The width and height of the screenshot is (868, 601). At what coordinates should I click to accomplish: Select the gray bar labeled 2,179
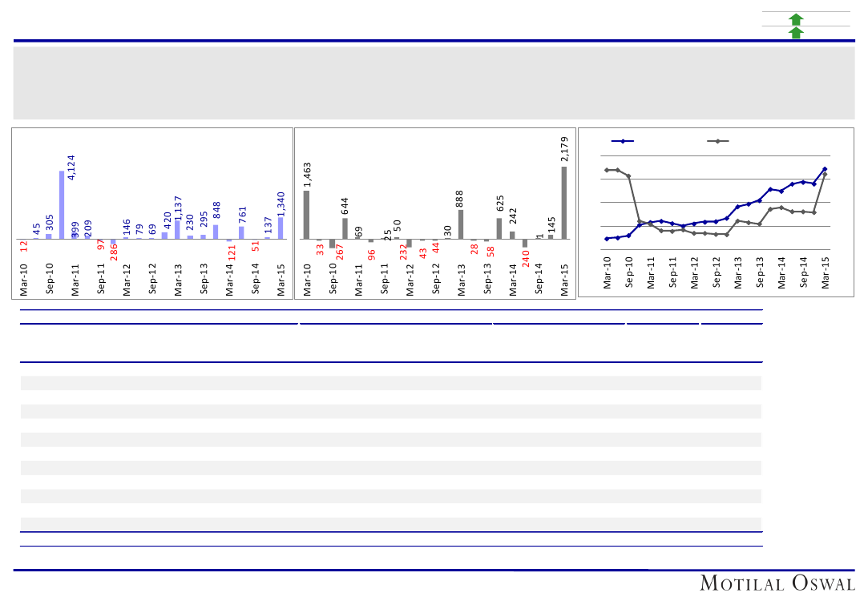pyautogui.click(x=563, y=203)
